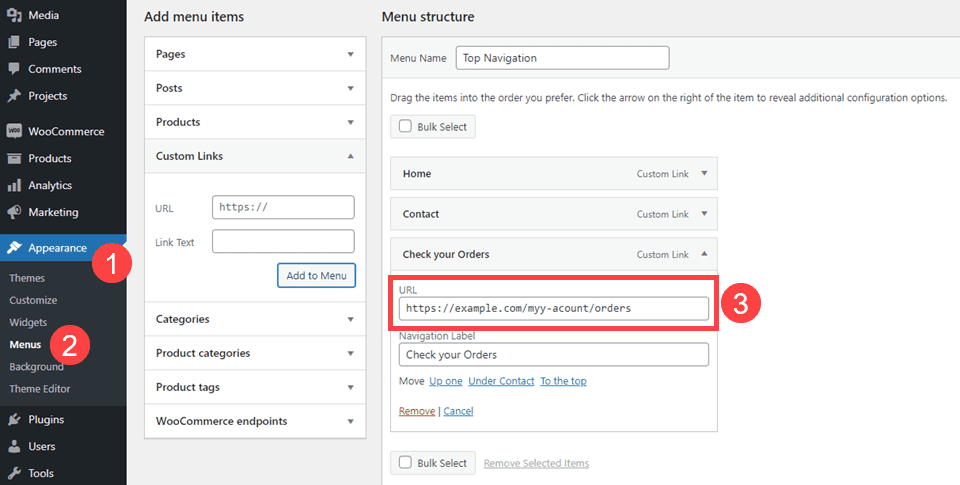960x485 pixels.
Task: Click the Users label in sidebar
Action: (x=42, y=446)
